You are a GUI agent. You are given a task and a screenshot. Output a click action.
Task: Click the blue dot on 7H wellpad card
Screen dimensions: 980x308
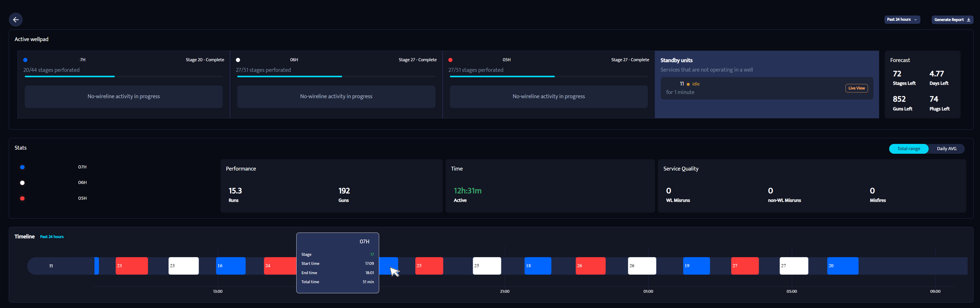[x=26, y=60]
